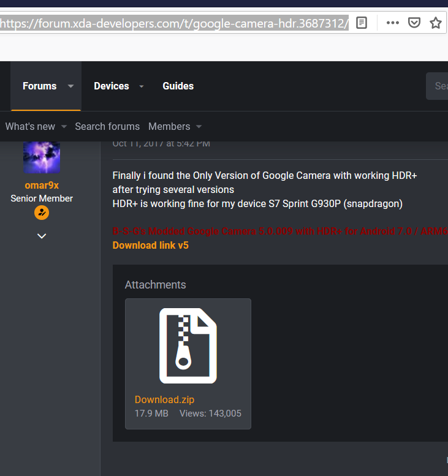Open post date Oct 11, 2017 link
The image size is (448, 476).
[161, 144]
